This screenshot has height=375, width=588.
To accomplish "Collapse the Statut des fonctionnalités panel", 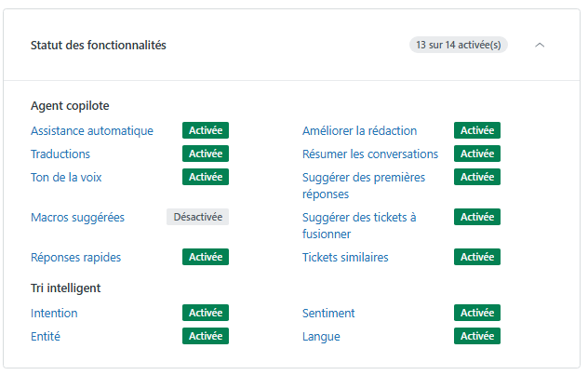I will coord(541,45).
